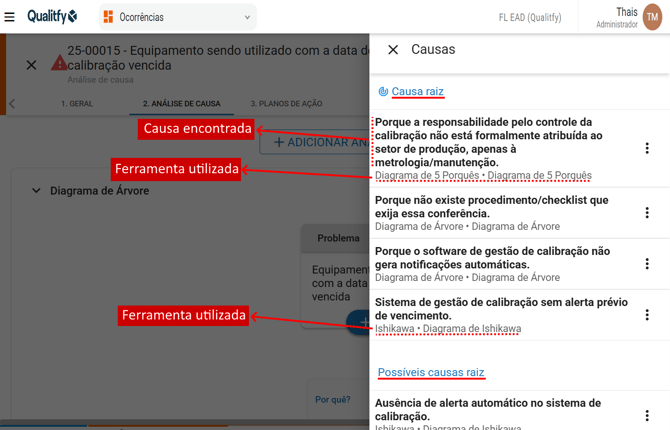670x430 pixels.
Task: Open the hamburger navigation menu
Action: pyautogui.click(x=10, y=17)
